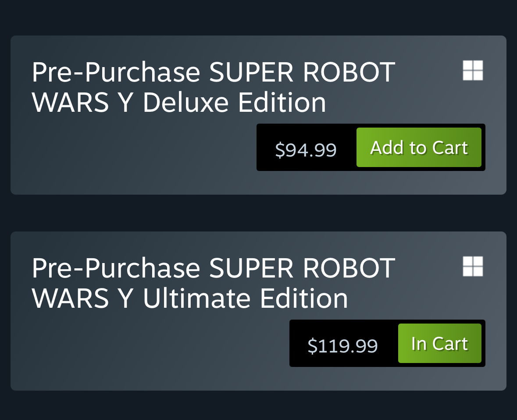Click empty area of the Deluxe Edition purchase panel
Viewport: 517px width, 420px height.
click(x=132, y=155)
